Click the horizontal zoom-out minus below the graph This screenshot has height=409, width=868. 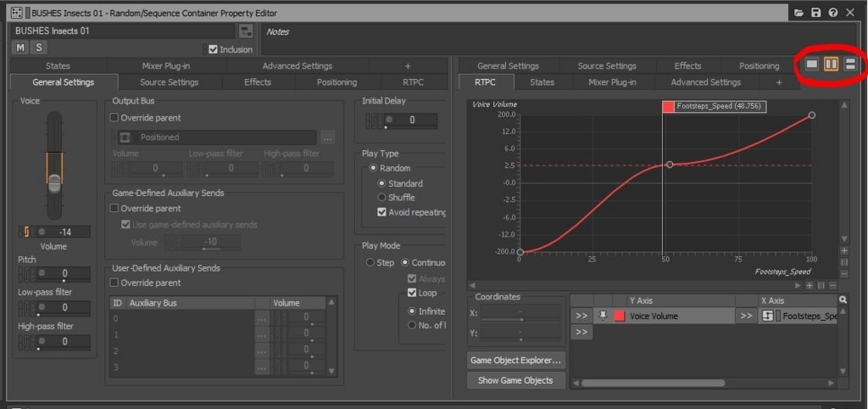(x=832, y=285)
